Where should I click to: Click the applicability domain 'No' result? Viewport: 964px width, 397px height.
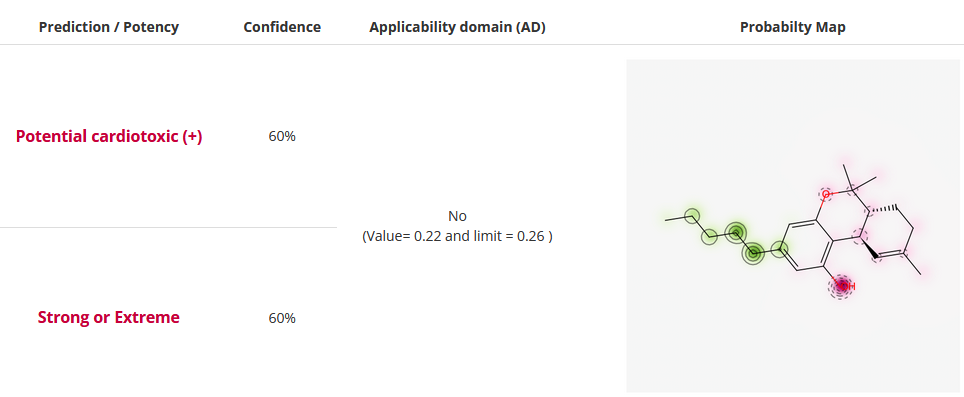point(457,216)
